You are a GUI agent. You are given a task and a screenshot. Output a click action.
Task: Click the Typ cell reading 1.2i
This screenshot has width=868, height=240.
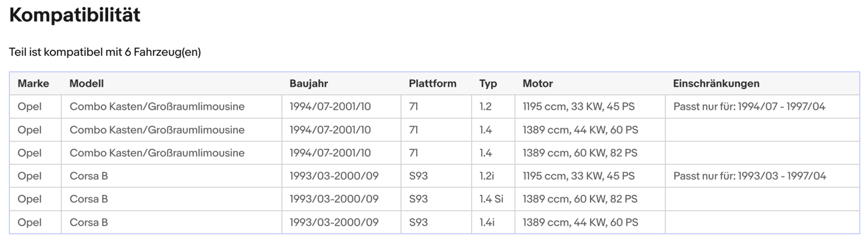tap(487, 176)
